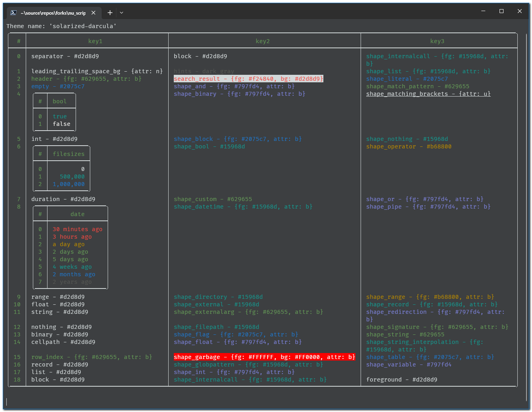Click the PowerShell icon in the terminal tab
Viewport: 532px width, 412px height.
(x=13, y=13)
